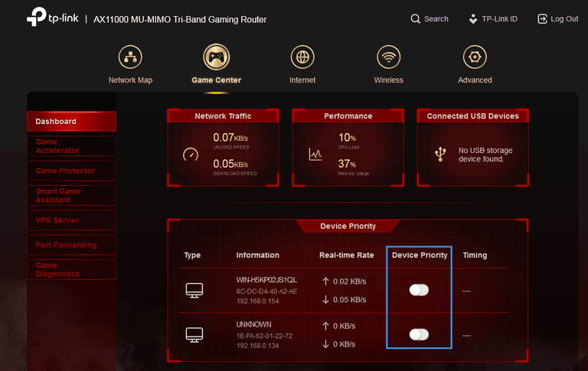The width and height of the screenshot is (588, 371).
Task: Click the TP-Link ID icon
Action: pyautogui.click(x=473, y=18)
